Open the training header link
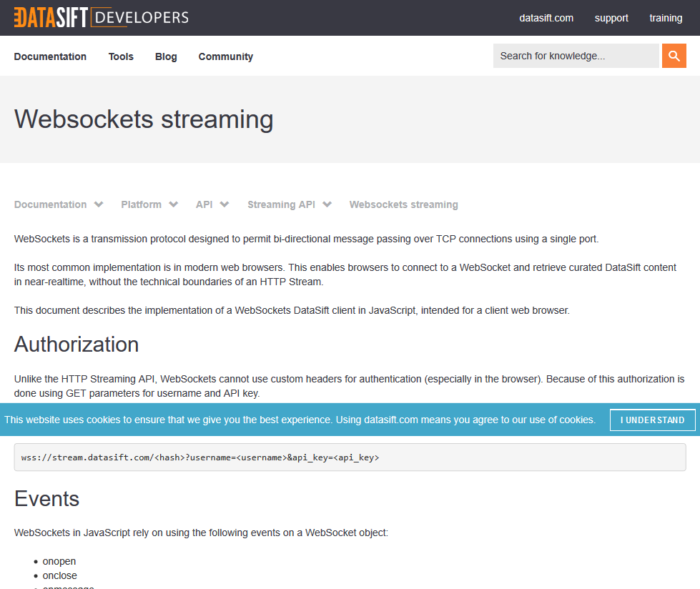 [666, 18]
